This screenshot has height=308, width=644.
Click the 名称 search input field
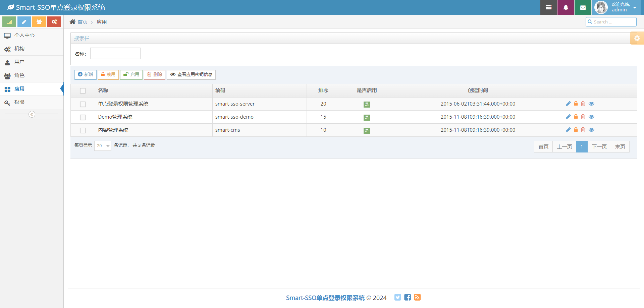click(x=115, y=53)
